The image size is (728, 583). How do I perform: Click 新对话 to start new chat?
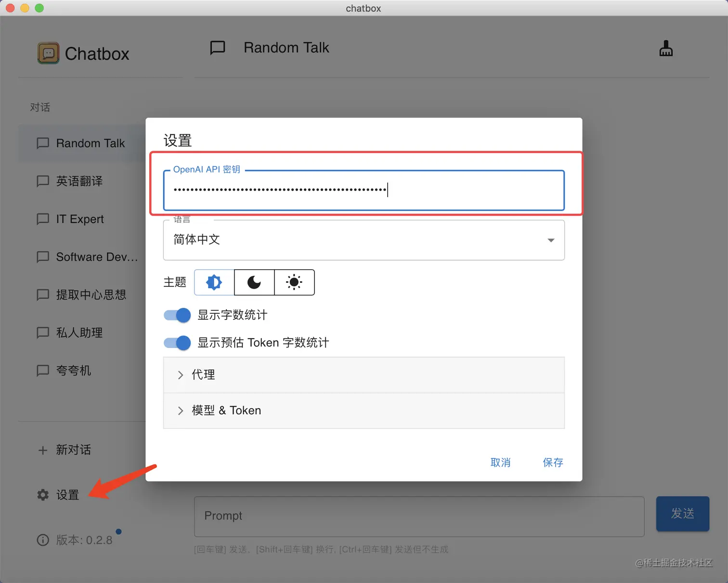(74, 450)
